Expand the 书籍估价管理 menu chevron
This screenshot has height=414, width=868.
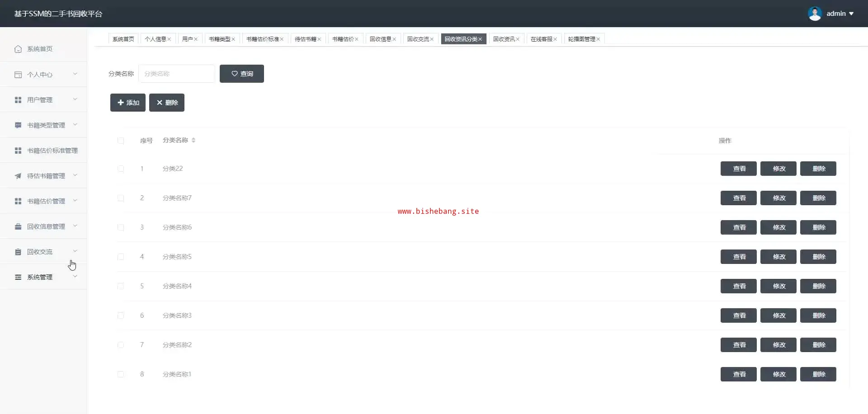tap(75, 200)
